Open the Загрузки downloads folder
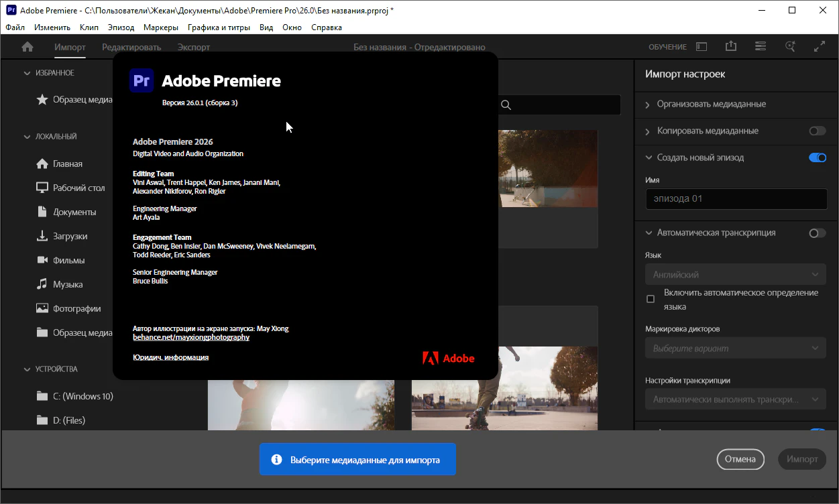This screenshot has height=504, width=839. tap(70, 236)
